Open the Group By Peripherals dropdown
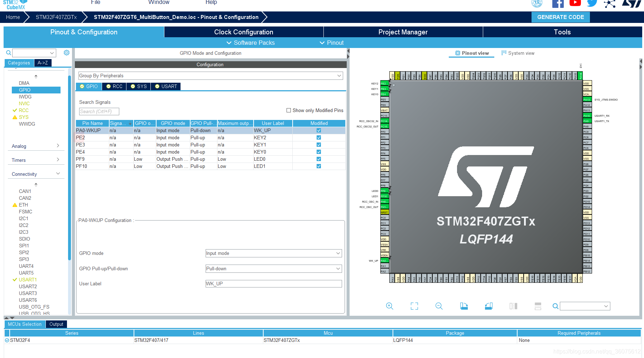 [x=339, y=76]
